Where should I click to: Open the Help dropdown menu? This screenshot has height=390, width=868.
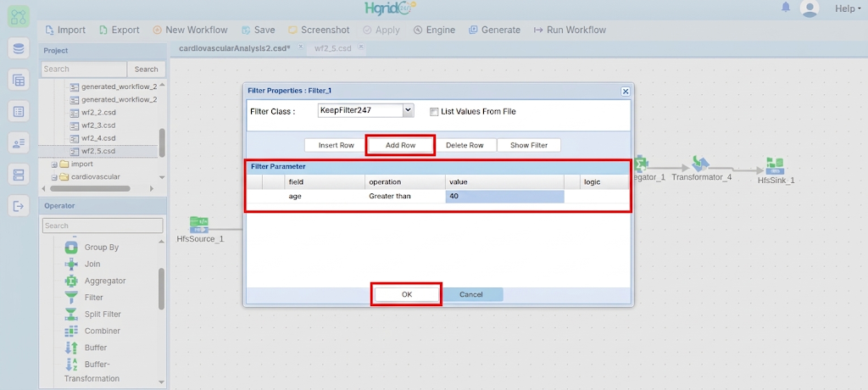848,8
